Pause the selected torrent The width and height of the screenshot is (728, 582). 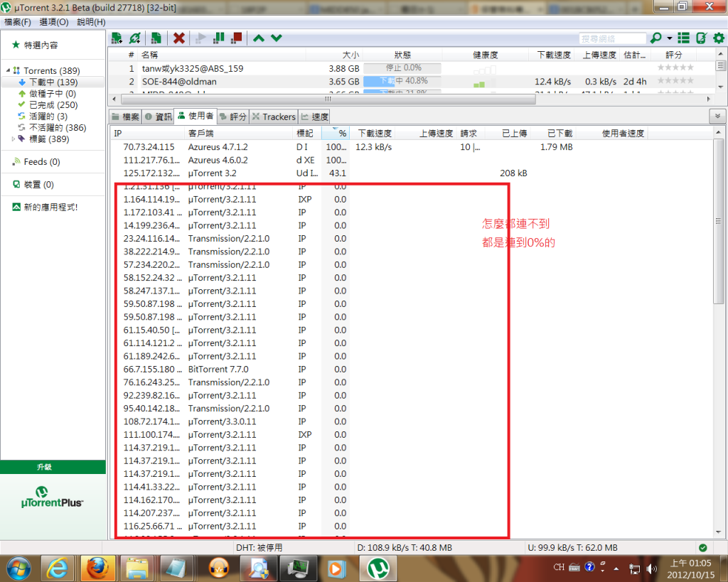coord(220,38)
